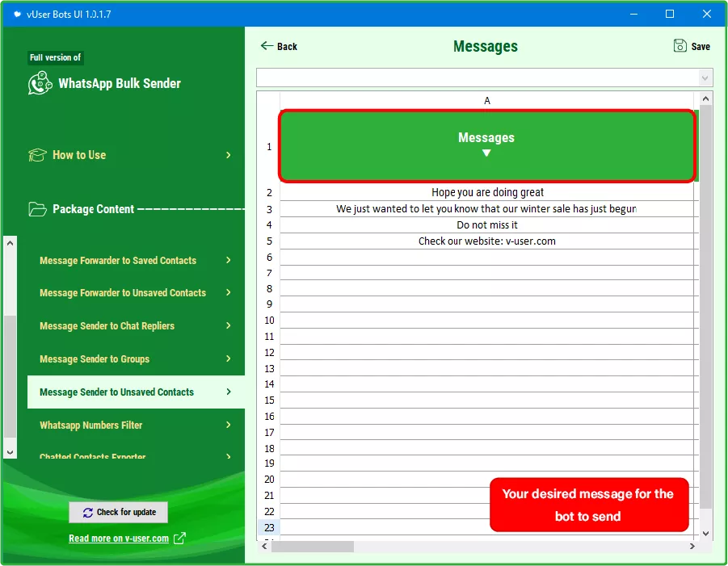Viewport: 728px width, 566px height.
Task: Expand Whatsapp Numbers Filter chevron
Action: coord(229,425)
